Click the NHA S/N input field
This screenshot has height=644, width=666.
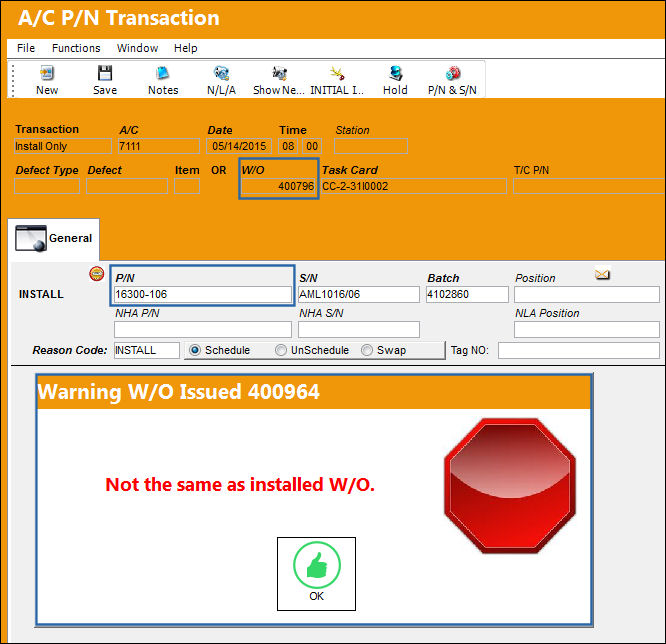pyautogui.click(x=359, y=330)
